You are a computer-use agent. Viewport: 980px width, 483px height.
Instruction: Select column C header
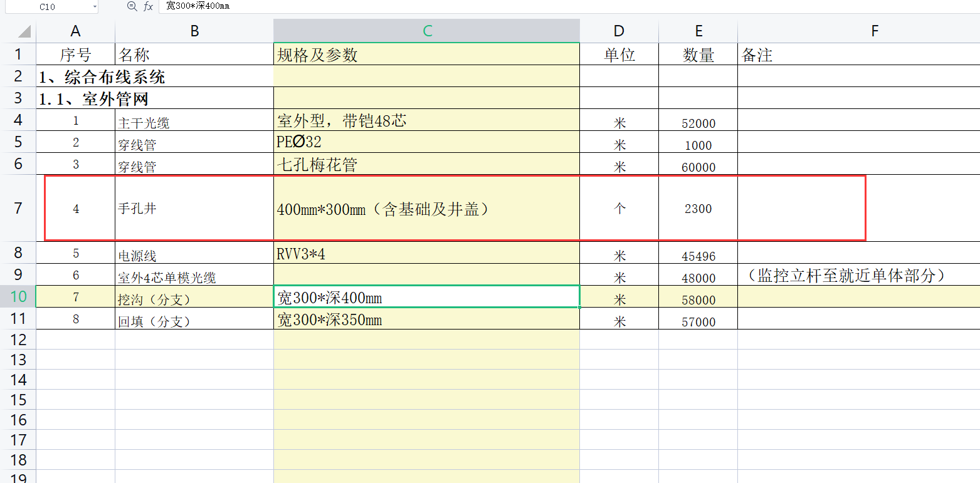pyautogui.click(x=427, y=31)
